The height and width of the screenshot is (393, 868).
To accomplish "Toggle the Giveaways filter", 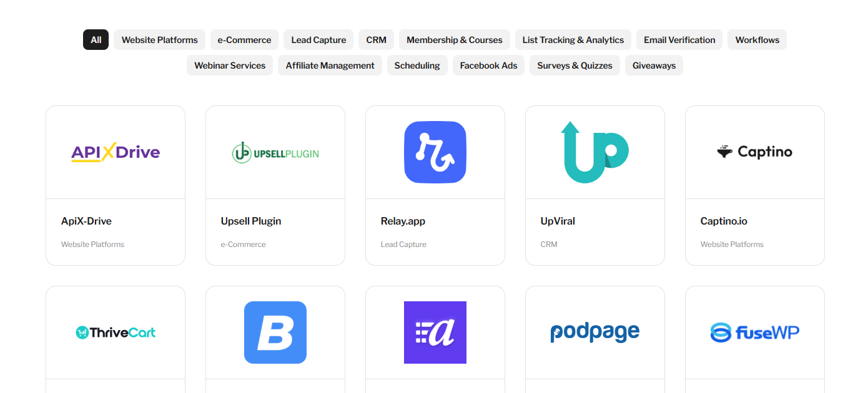I will [654, 65].
